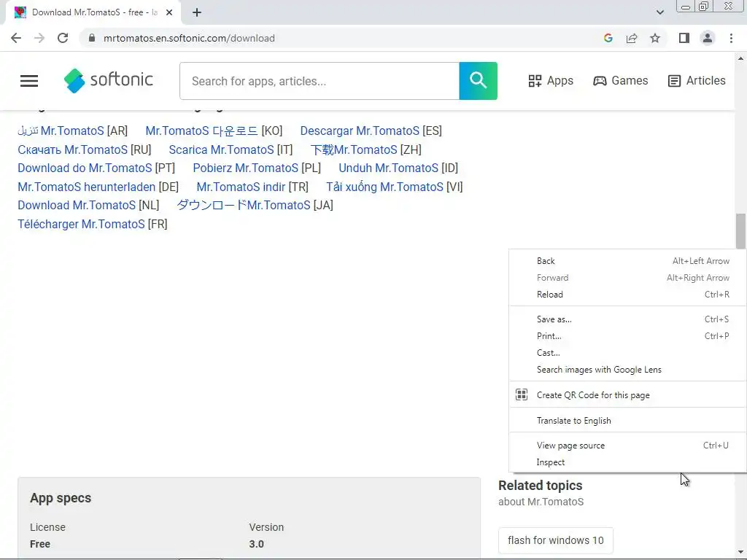Screen dimensions: 747x560
Task: Open the Mr.TomatoS [AR] download link
Action: [x=61, y=131]
